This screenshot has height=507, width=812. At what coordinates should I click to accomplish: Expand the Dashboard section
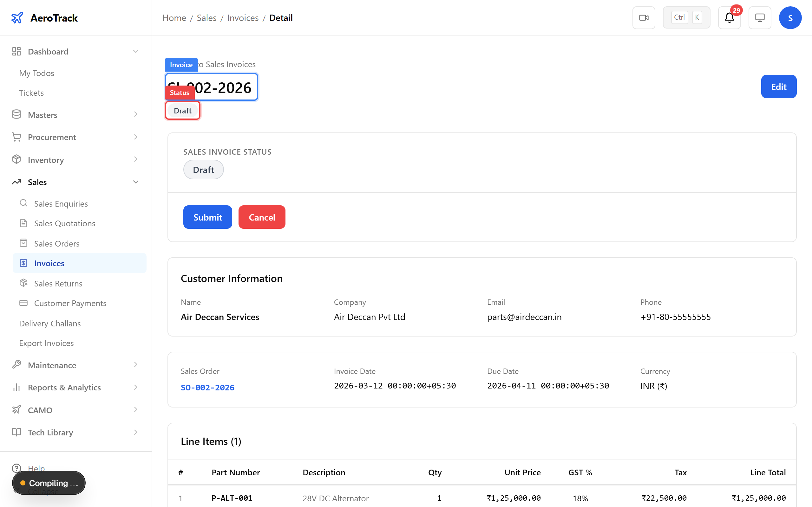[135, 51]
